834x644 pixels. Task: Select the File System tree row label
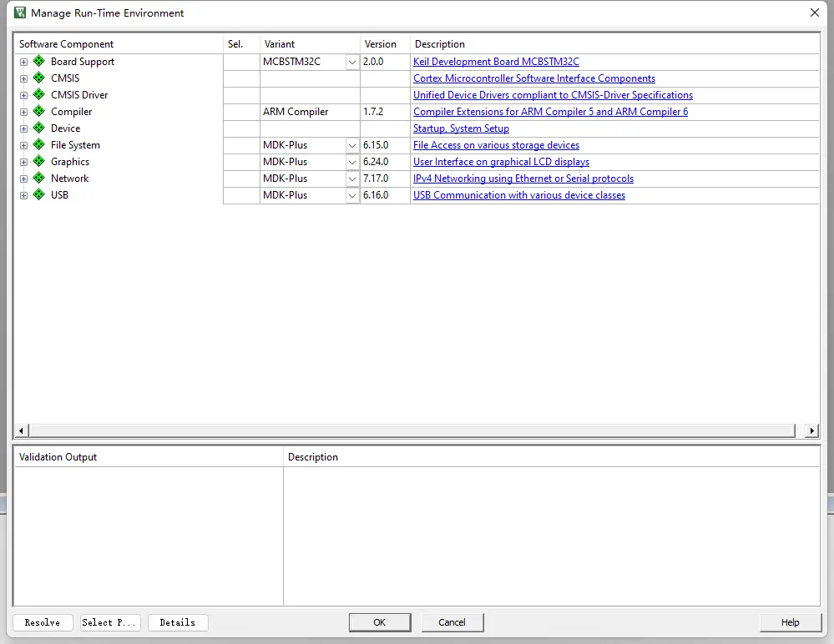coord(75,145)
